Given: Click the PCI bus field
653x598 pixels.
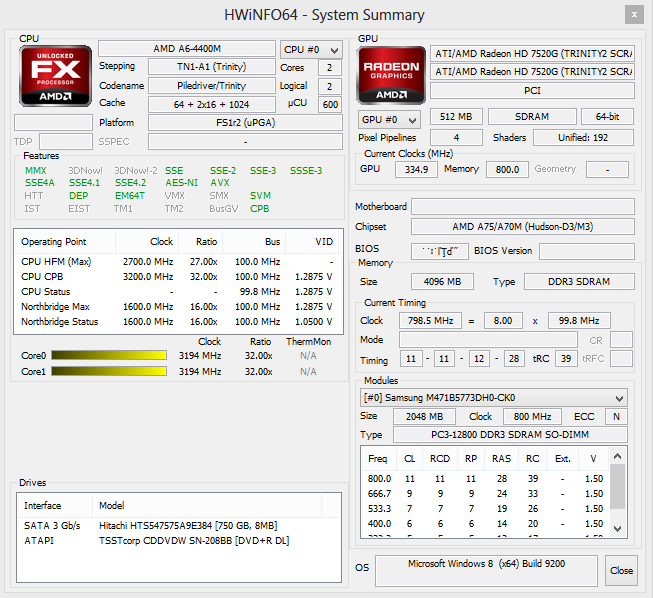Looking at the screenshot, I should [x=533, y=90].
